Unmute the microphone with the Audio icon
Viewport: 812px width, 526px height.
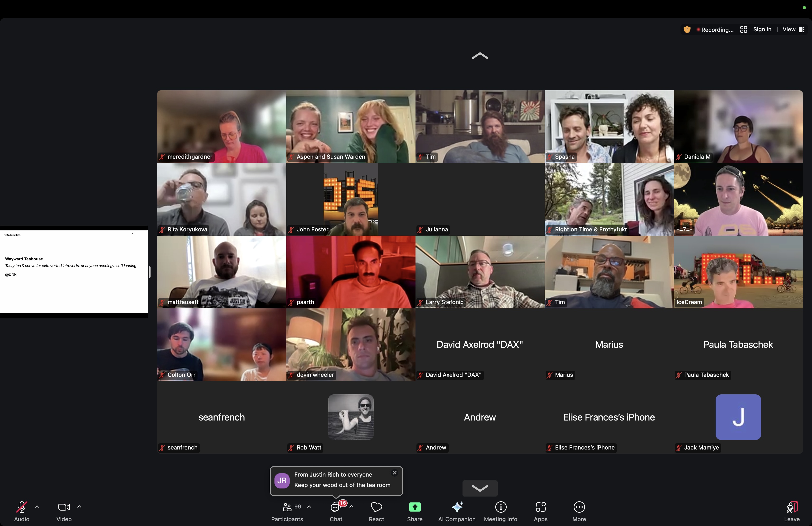[22, 507]
